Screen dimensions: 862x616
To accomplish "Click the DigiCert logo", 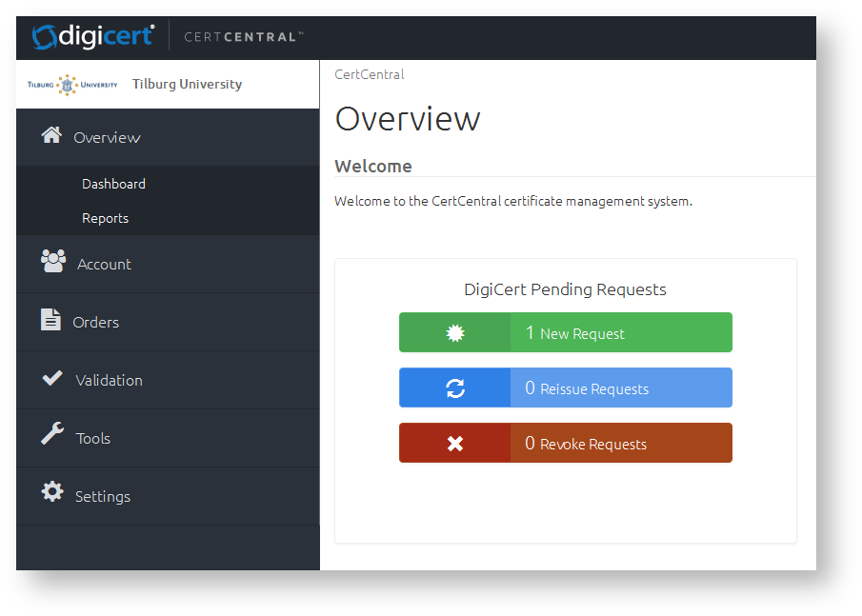I will 93,37.
